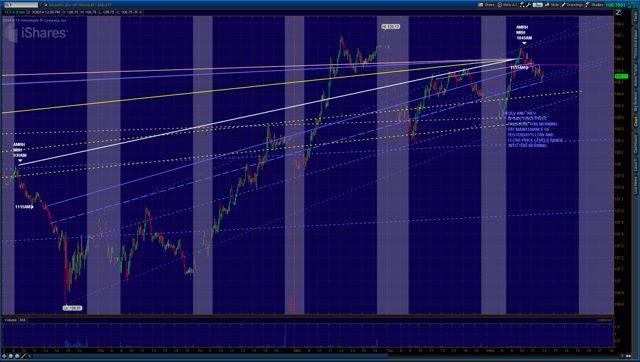Open the Style menu
The image size is (640, 362).
[552, 5]
